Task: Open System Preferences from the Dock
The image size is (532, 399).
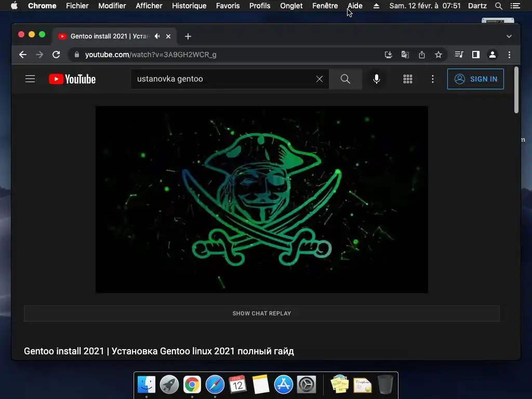Action: pyautogui.click(x=307, y=384)
